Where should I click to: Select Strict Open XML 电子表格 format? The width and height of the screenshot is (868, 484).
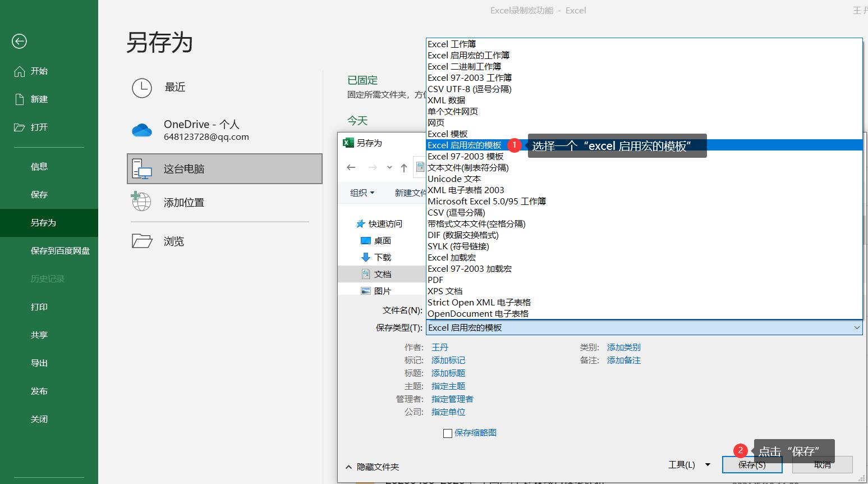644,302
